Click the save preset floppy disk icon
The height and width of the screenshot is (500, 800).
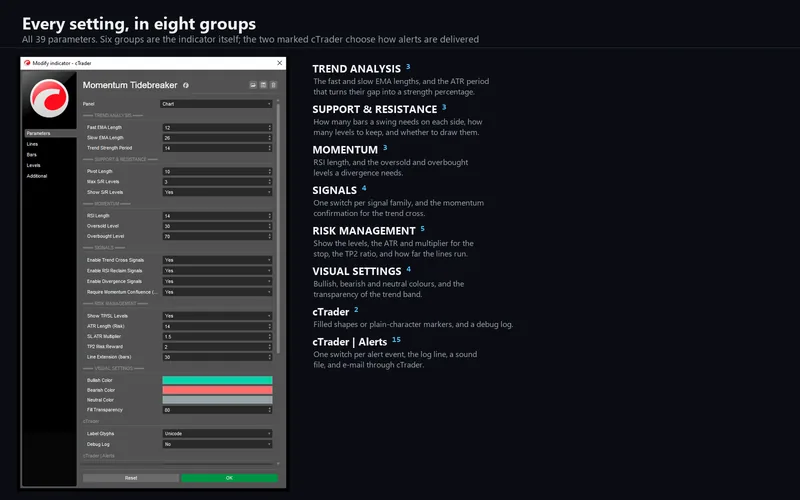(263, 85)
